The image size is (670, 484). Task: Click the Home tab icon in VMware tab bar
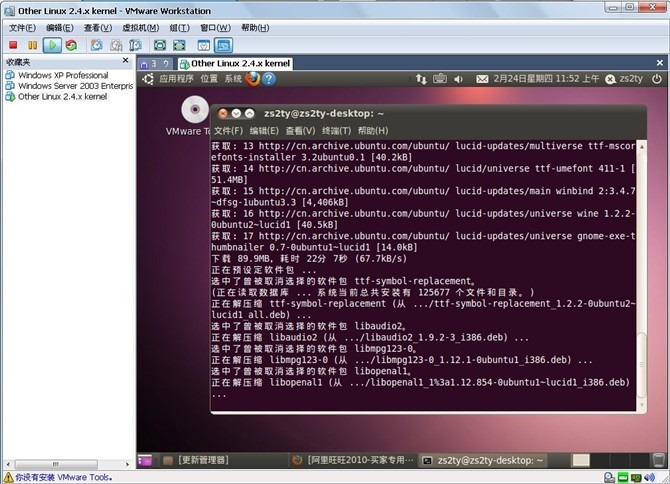click(144, 65)
